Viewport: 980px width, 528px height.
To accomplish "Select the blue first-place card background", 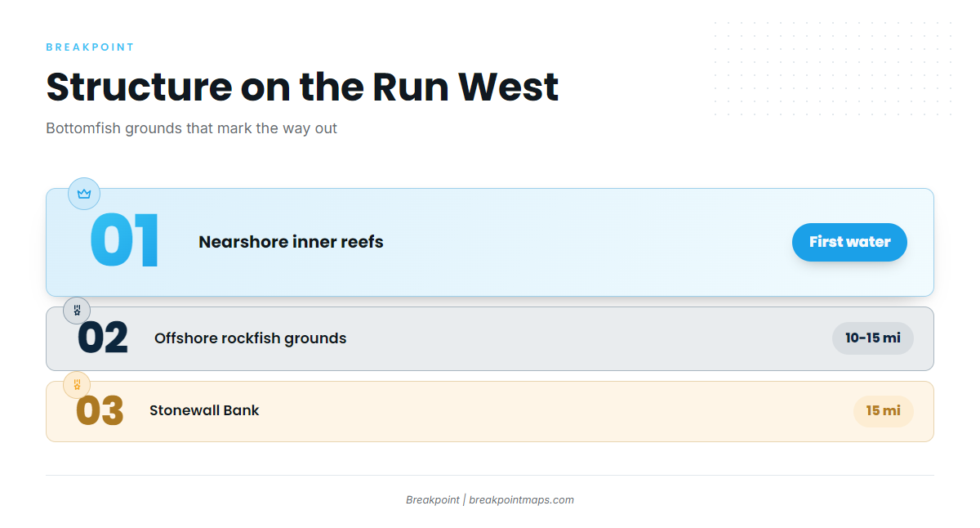I will click(490, 242).
